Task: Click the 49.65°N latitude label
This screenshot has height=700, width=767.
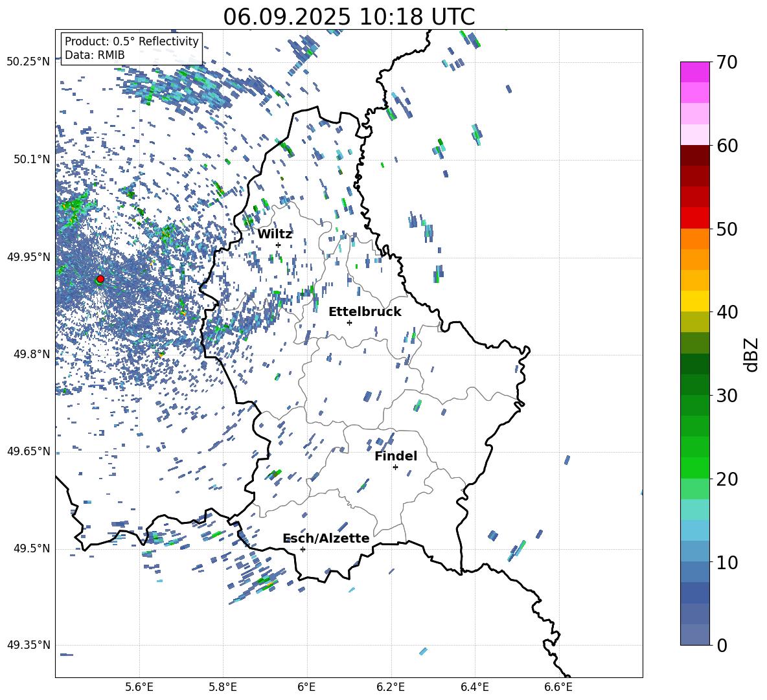Action: coord(29,451)
